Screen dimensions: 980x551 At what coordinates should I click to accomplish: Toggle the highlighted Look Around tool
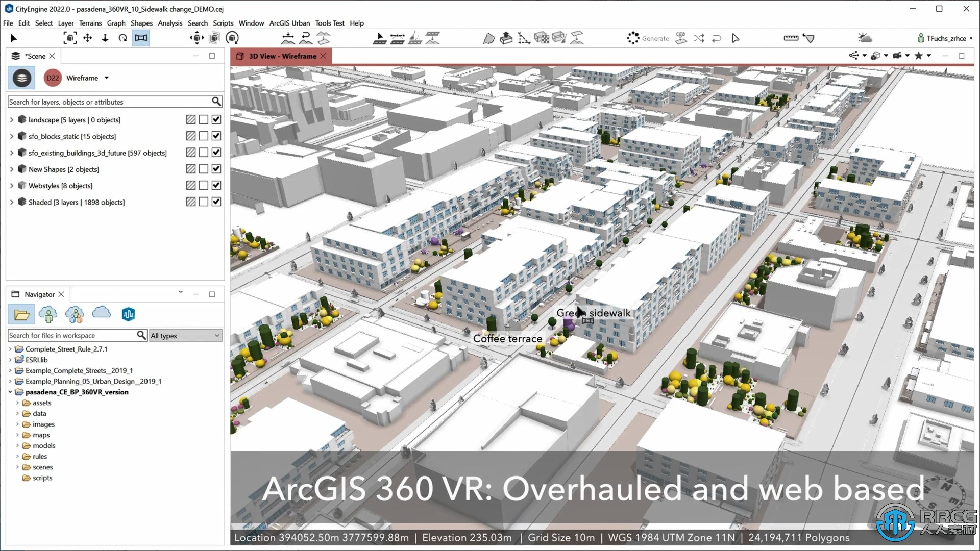click(x=141, y=38)
